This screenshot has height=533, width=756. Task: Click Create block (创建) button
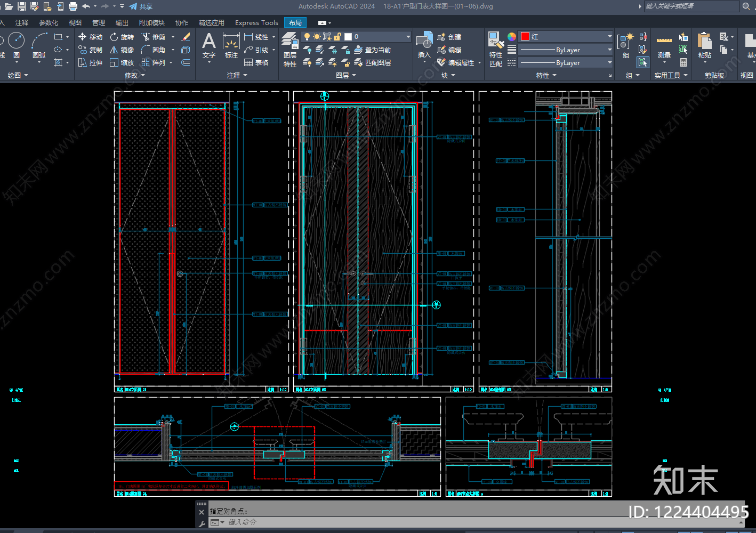click(449, 37)
